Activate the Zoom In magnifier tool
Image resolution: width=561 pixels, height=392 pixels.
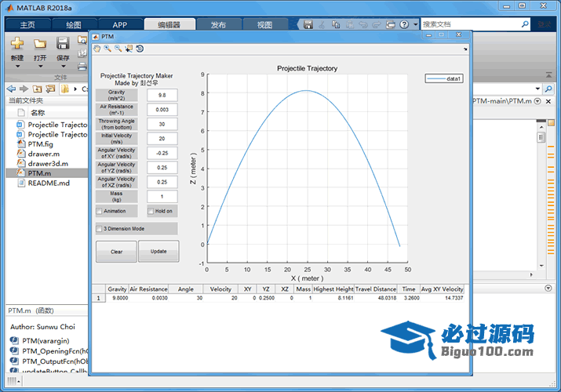[107, 49]
